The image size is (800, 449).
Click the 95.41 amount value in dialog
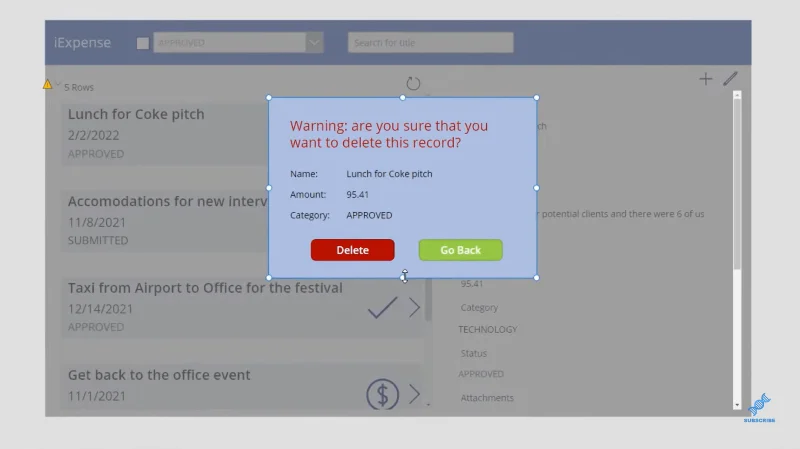(358, 194)
